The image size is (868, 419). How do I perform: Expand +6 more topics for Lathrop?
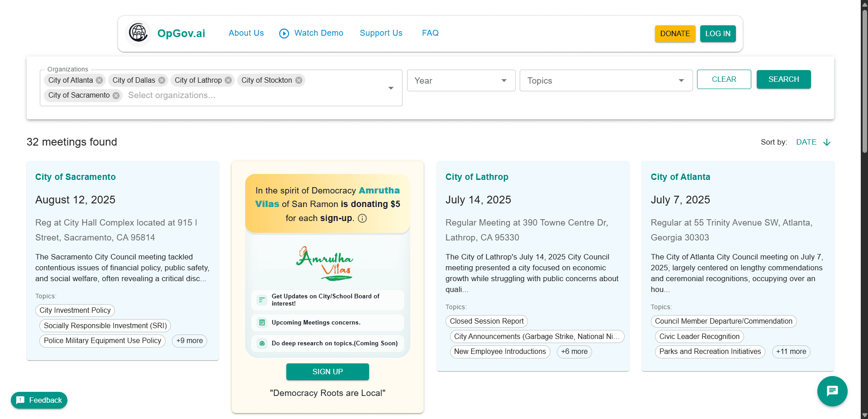pos(574,352)
